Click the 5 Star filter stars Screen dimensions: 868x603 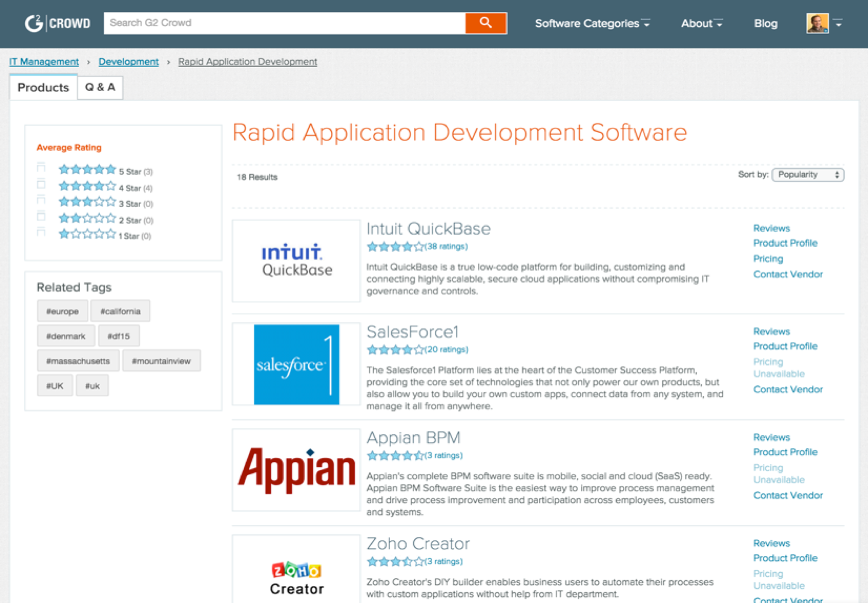88,169
